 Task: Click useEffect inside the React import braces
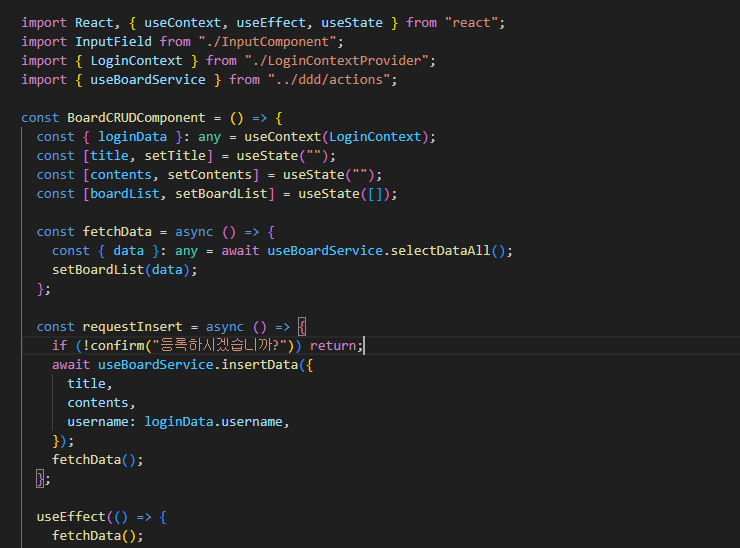(271, 23)
